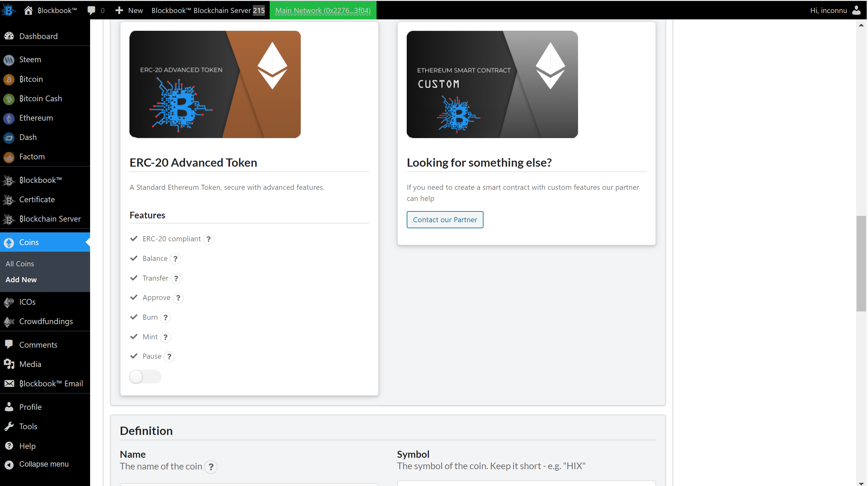The image size is (868, 486).
Task: Open the home icon next to Blockbook™
Action: tap(28, 10)
